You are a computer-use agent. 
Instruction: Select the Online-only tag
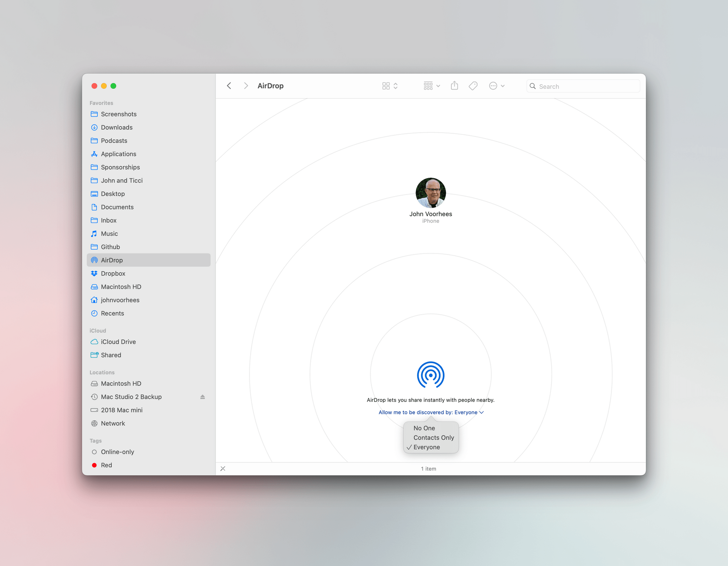point(149,452)
